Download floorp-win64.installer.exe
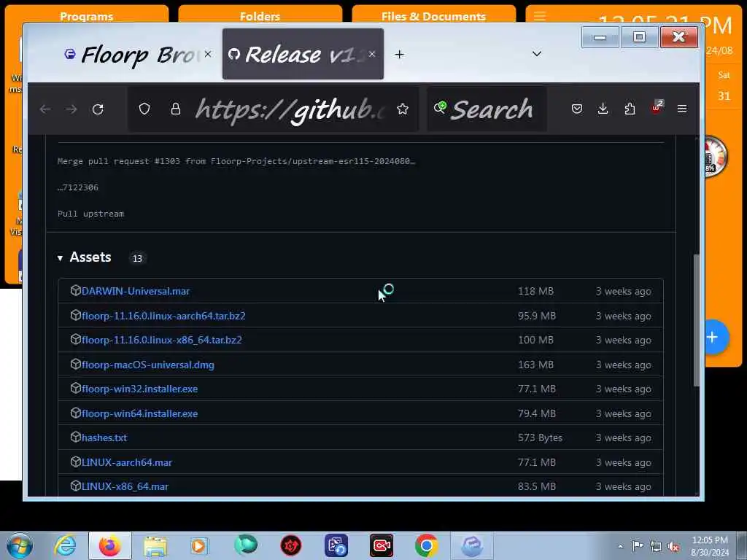Screen dimensions: 747x560 click(x=139, y=414)
